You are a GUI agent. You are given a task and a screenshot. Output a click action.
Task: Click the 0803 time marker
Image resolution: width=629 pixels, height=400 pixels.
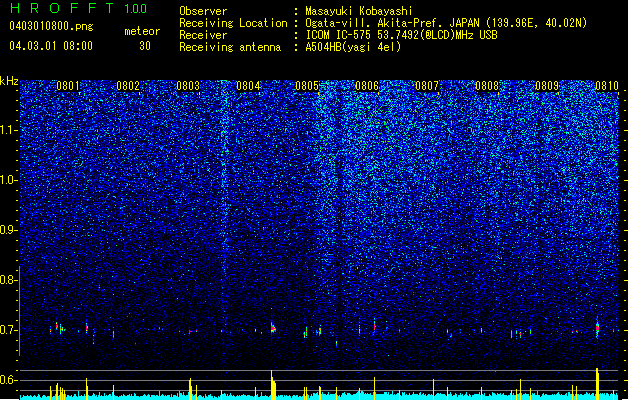(188, 86)
